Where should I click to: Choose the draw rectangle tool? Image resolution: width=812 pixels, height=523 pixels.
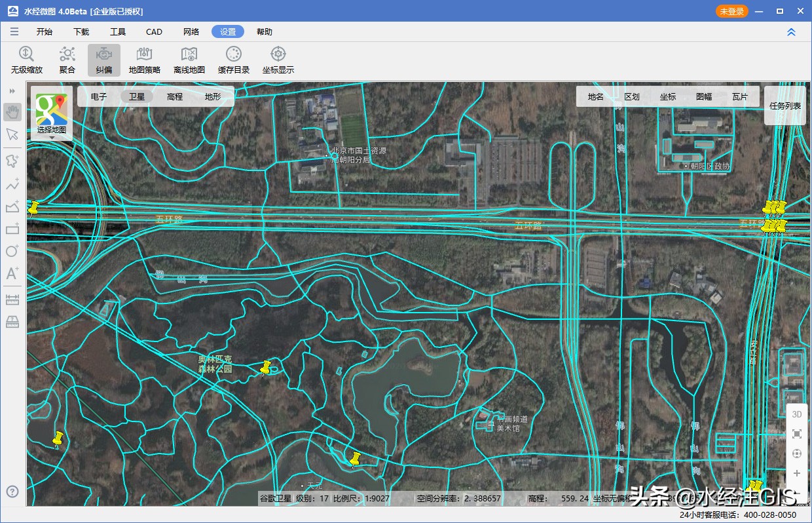coord(12,229)
